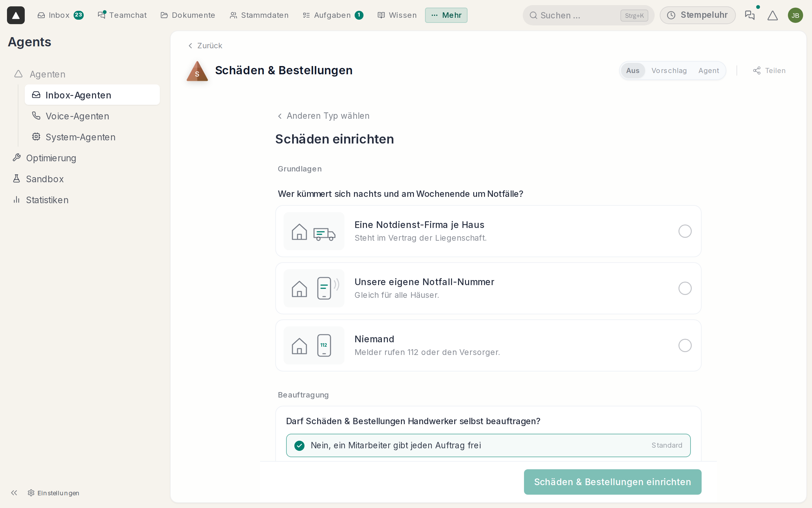This screenshot has width=812, height=508.
Task: Click the Teilen share option
Action: tap(769, 70)
